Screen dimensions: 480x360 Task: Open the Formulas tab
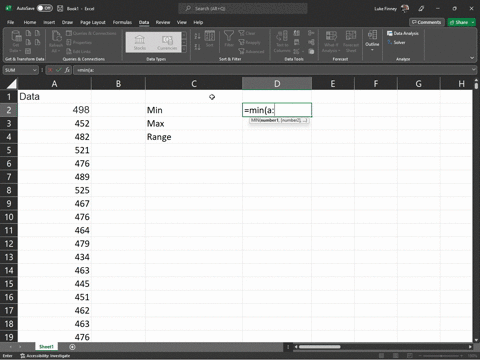pos(122,22)
